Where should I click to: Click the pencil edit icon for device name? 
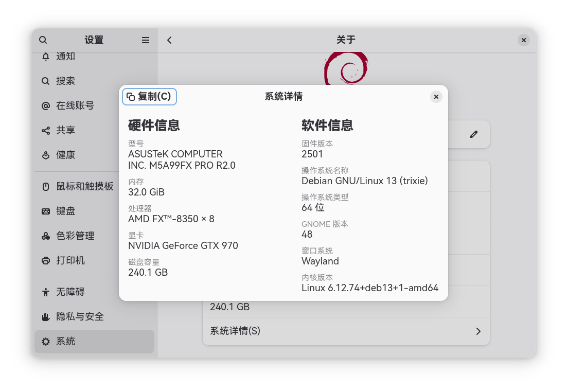[x=474, y=134]
